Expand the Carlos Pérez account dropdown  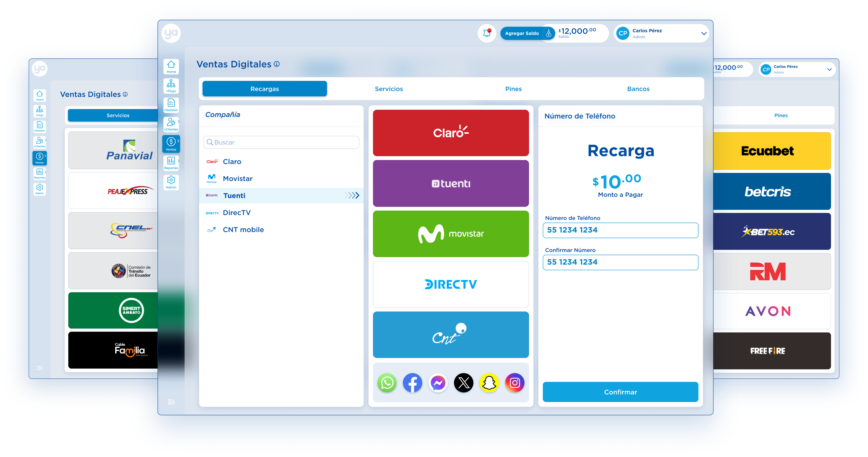703,33
